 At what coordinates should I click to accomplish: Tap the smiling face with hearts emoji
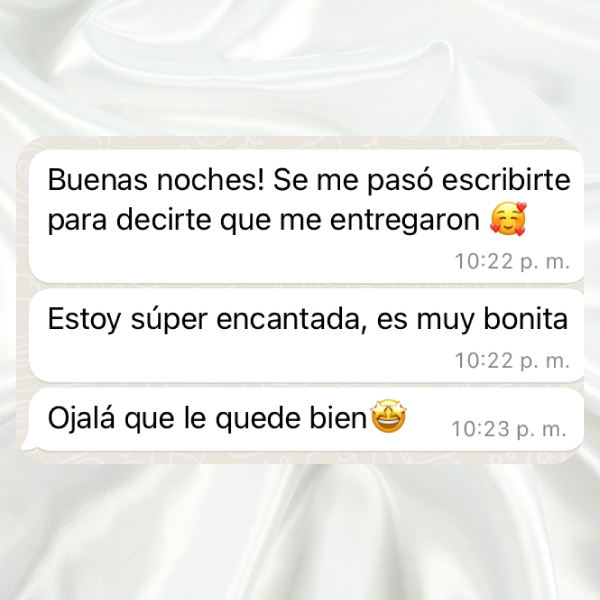click(509, 219)
